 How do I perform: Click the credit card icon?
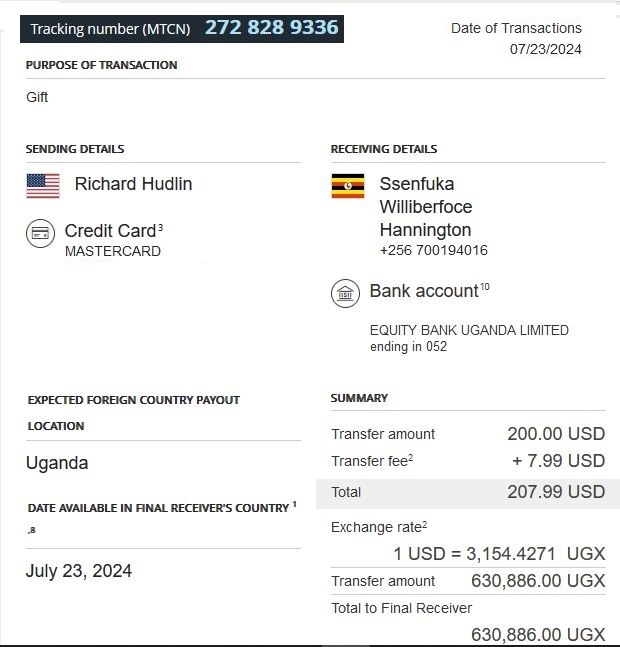[41, 234]
